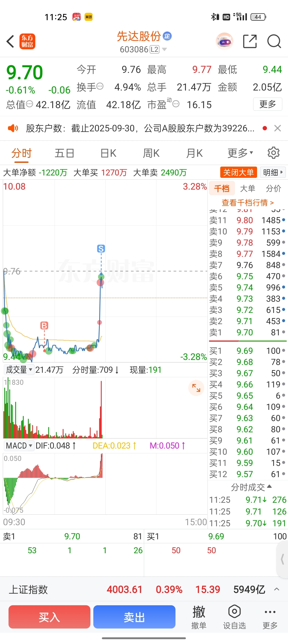Tap the 5G signal strength icon
This screenshot has height=644, width=288.
coord(240,17)
